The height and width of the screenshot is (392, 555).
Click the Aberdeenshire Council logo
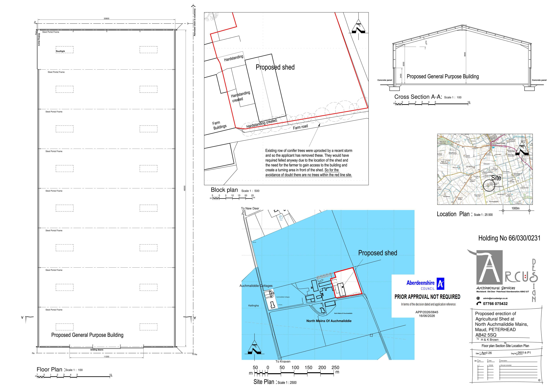pos(425,284)
